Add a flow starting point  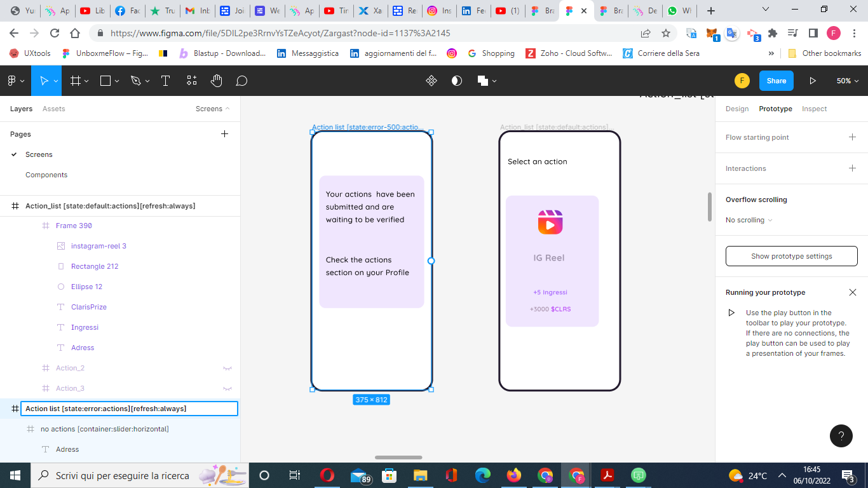pos(852,137)
